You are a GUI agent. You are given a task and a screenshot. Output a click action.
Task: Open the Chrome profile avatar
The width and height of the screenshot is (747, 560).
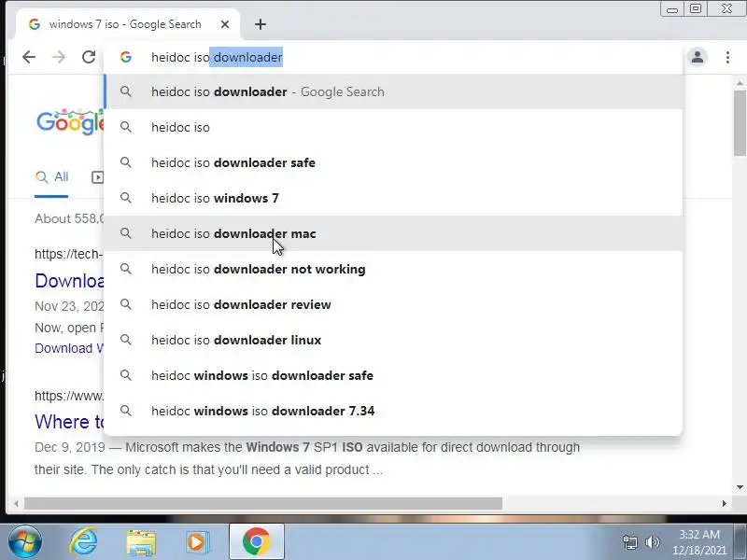click(x=698, y=57)
